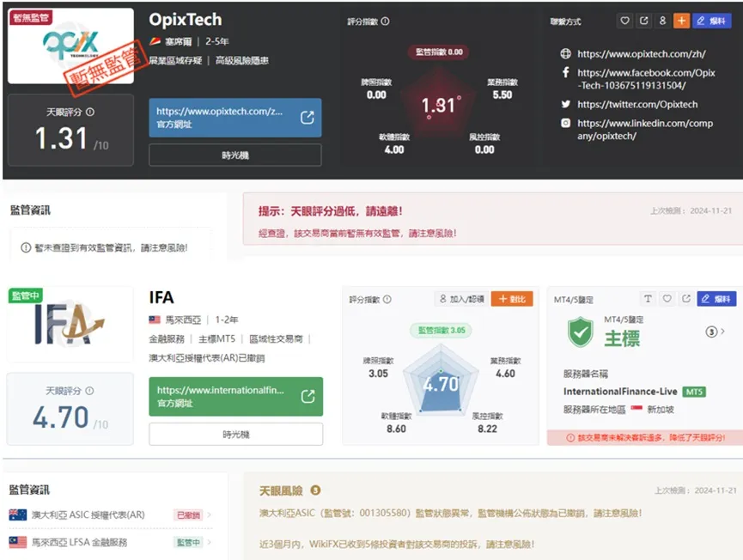Click the info icon beside 暫未查證到有效監管資訊
Screen dimensions: 743x560
pos(26,247)
